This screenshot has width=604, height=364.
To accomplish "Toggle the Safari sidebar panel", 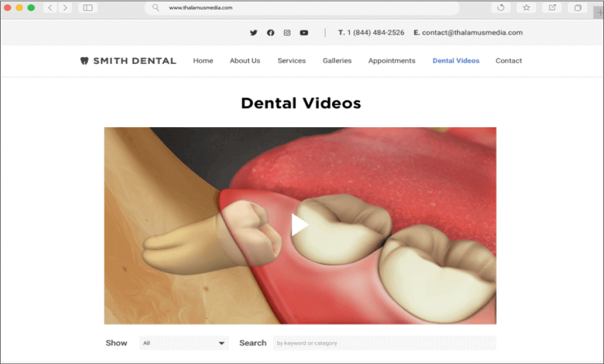I will (87, 8).
